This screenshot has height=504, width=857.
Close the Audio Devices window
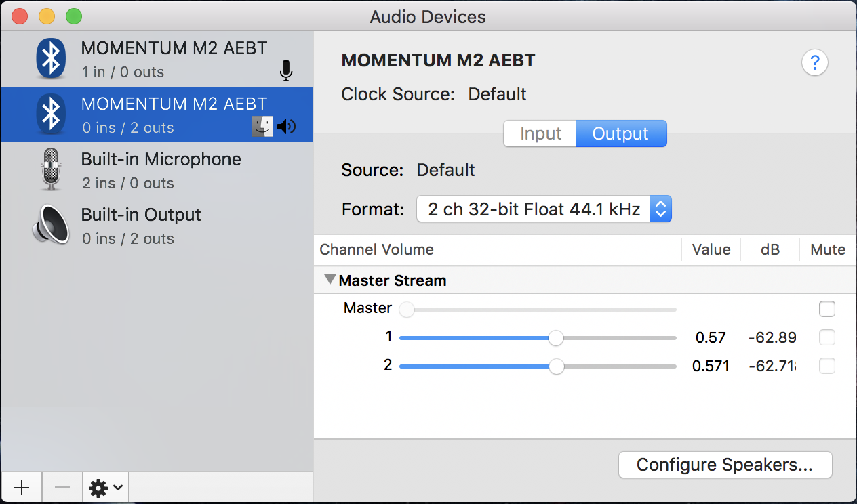[20, 16]
